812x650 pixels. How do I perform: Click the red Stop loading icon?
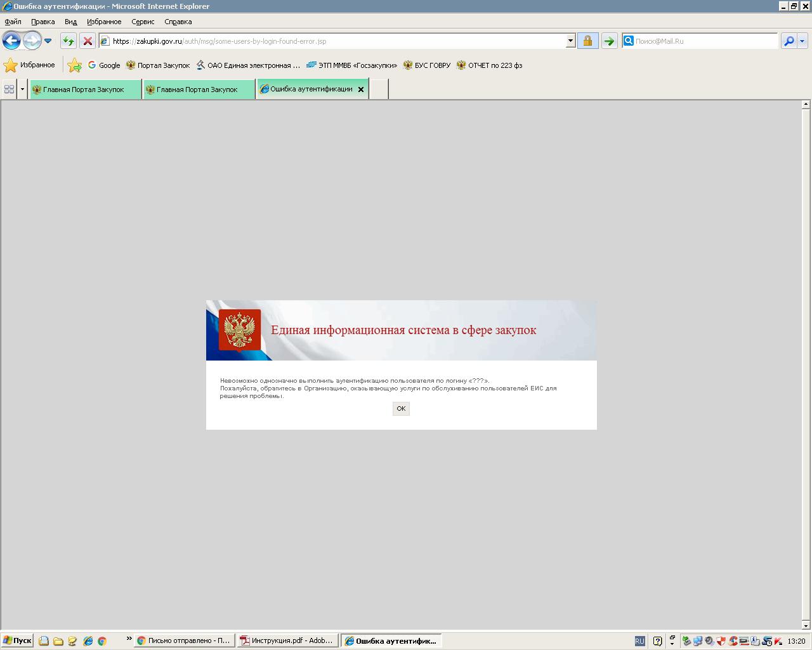coord(88,41)
